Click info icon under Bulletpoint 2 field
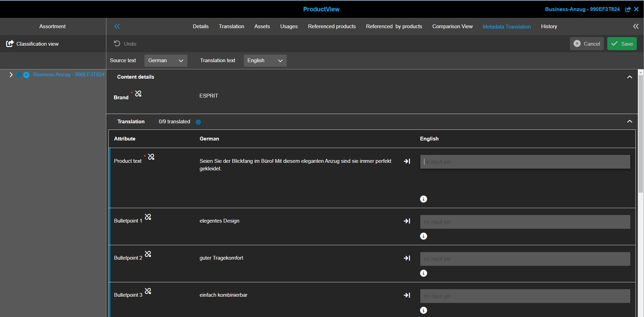 tap(424, 273)
